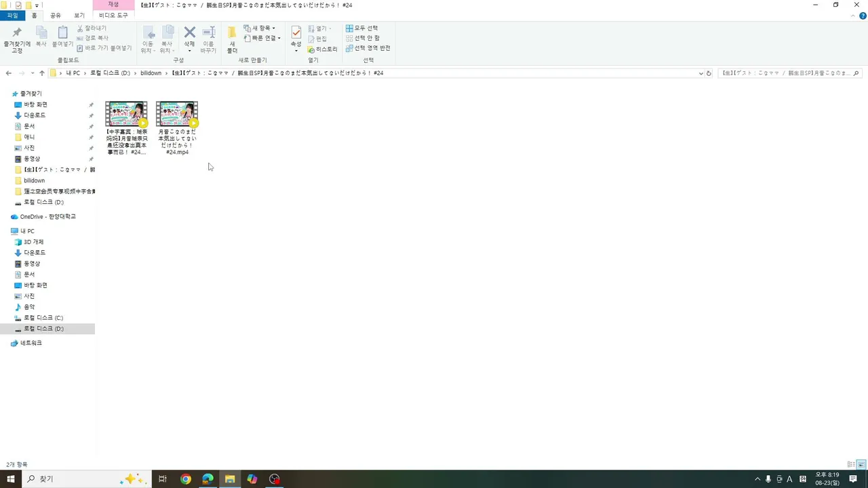Screen dimensions: 868x488
Task: Open 속성 (Properties) from the ribbon
Action: pos(296,39)
